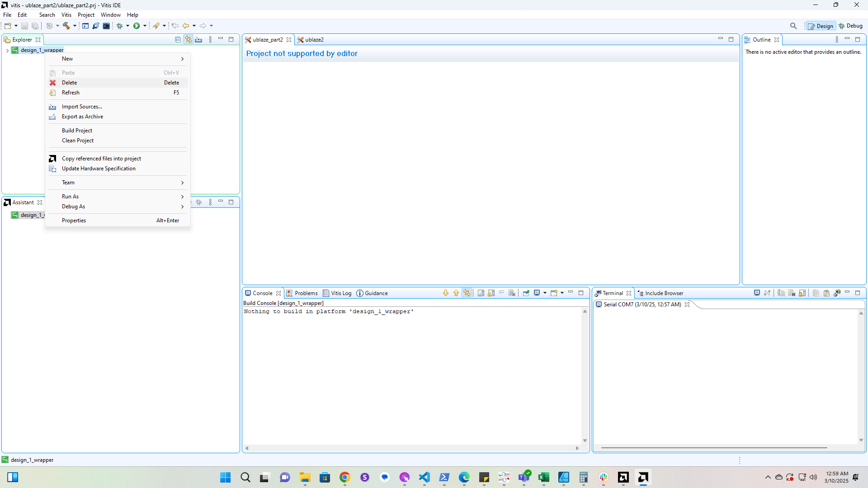Select Update Hardware Specification menu entry
The height and width of the screenshot is (488, 868).
tap(99, 169)
